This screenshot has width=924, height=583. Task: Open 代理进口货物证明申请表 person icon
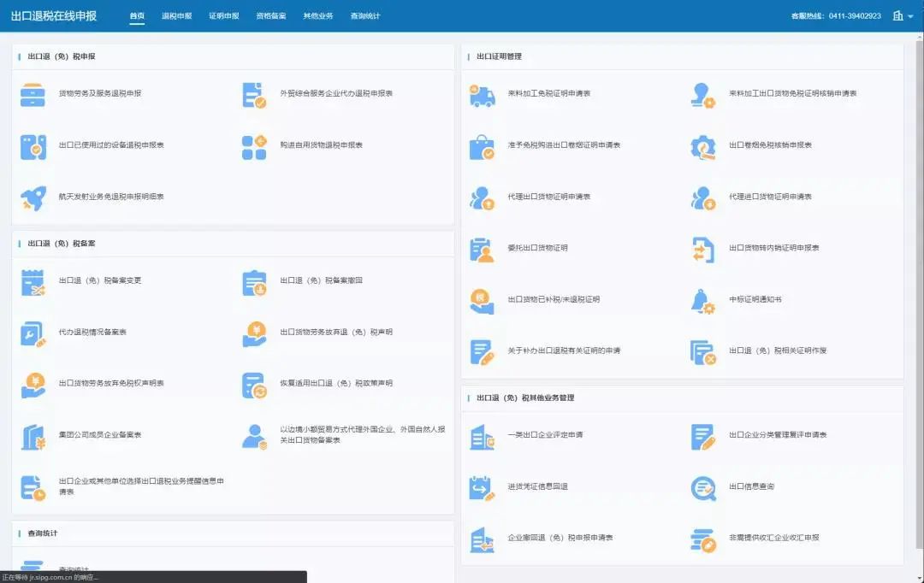coord(702,198)
